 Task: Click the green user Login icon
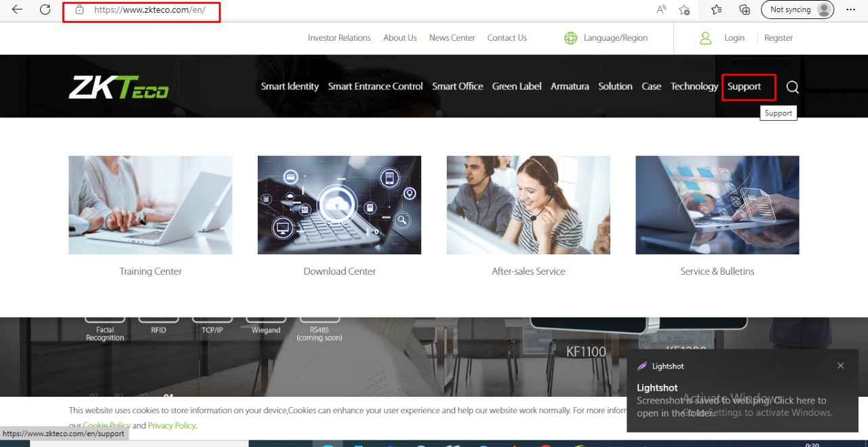[x=705, y=38]
